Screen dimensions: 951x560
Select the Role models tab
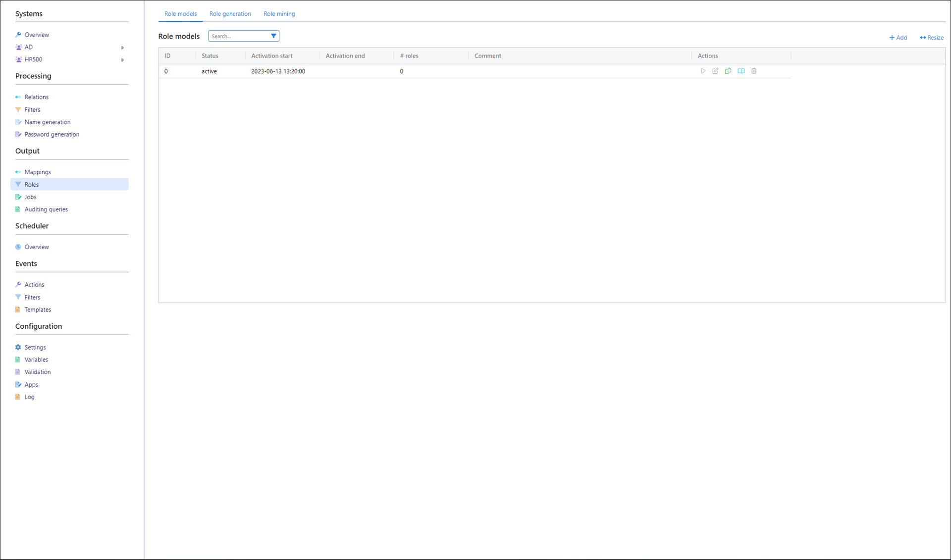coord(180,14)
